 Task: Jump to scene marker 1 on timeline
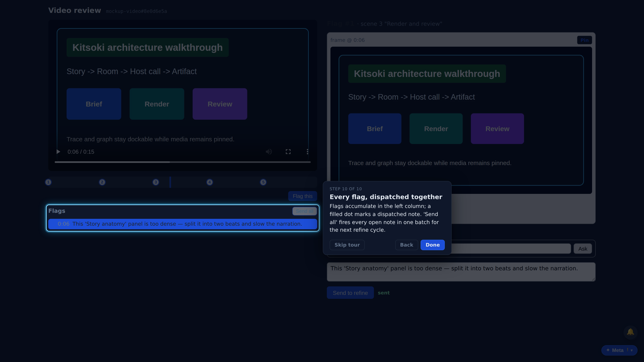(x=48, y=182)
